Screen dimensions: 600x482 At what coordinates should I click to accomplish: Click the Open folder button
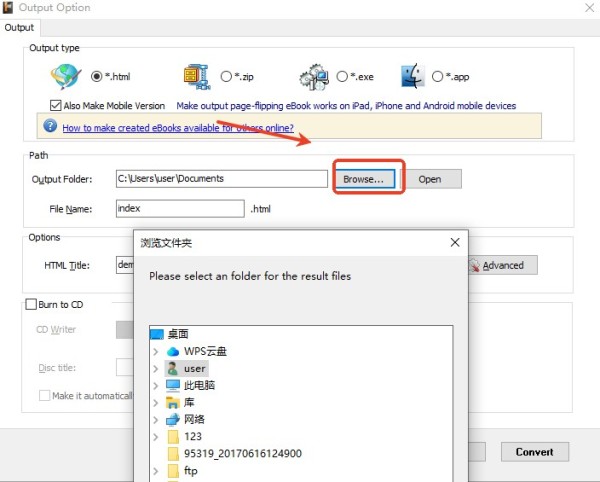pyautogui.click(x=430, y=179)
